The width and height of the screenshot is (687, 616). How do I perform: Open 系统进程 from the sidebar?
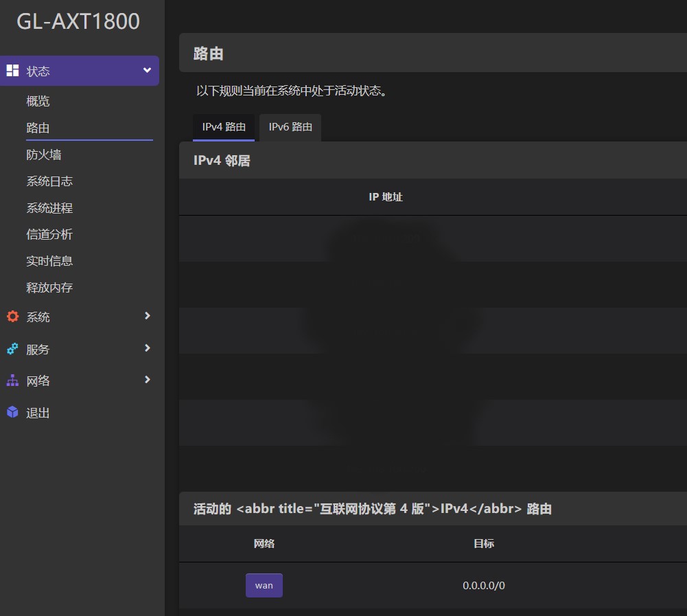(49, 208)
